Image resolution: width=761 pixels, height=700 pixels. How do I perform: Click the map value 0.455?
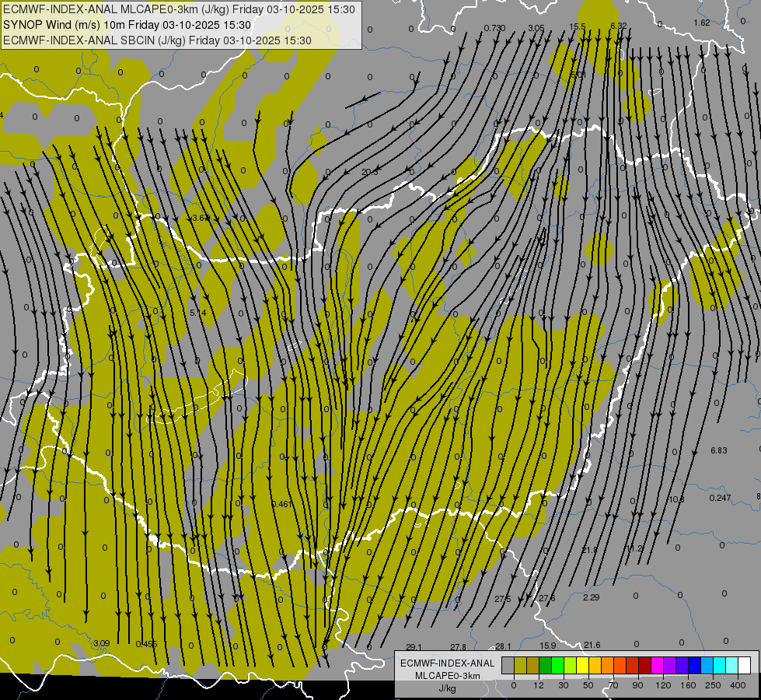[x=146, y=644]
